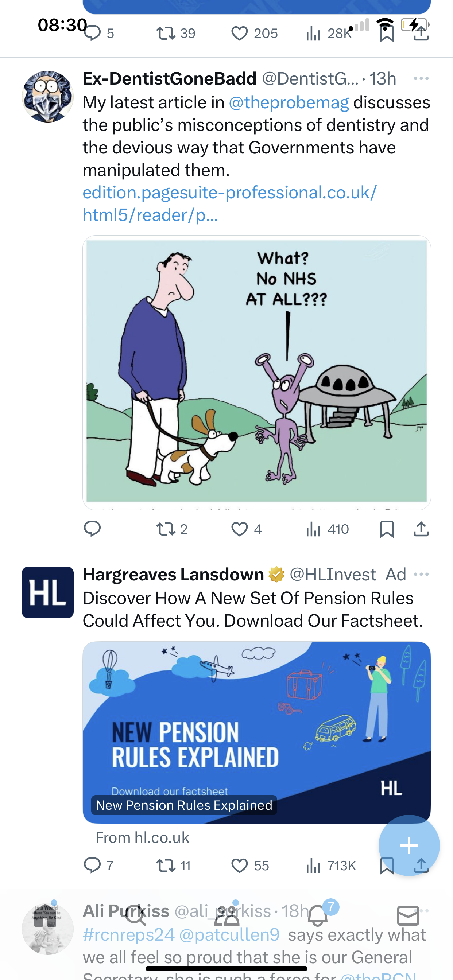Share the Ex-DentistGoneBadd tweet
The height and width of the screenshot is (980, 453).
tap(421, 529)
